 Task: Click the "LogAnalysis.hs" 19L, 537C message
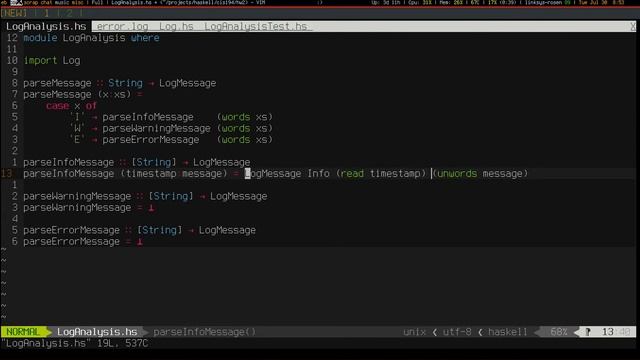[75, 343]
